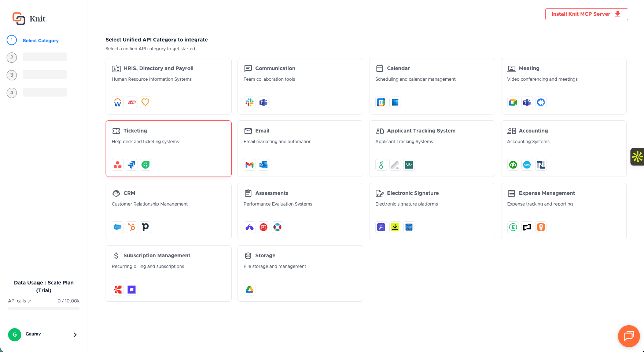Select the HRIS, Directory and Payroll card
The height and width of the screenshot is (352, 644).
point(169,86)
